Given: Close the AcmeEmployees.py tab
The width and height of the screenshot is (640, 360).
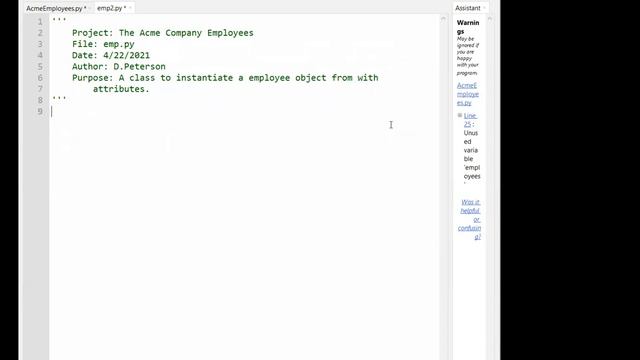Looking at the screenshot, I should (x=90, y=8).
